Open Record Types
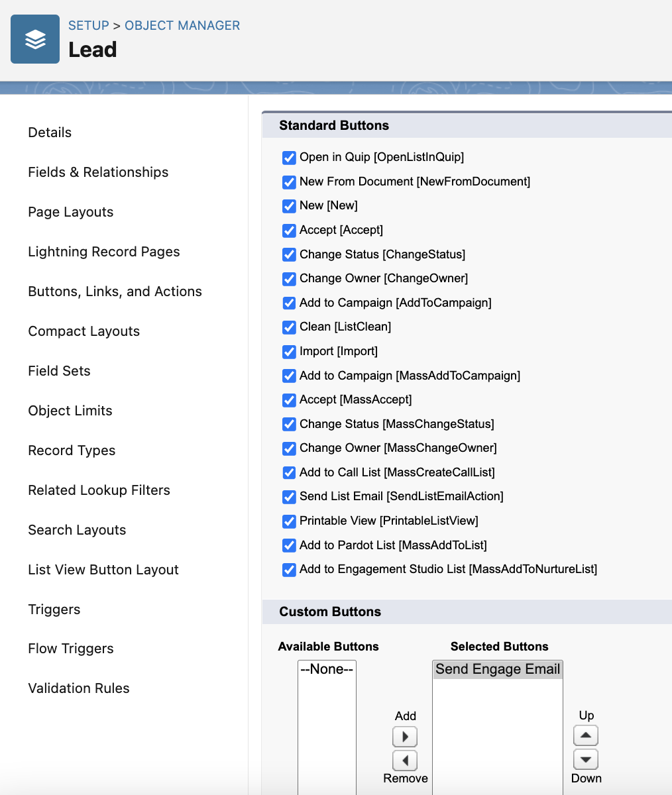 coord(72,450)
